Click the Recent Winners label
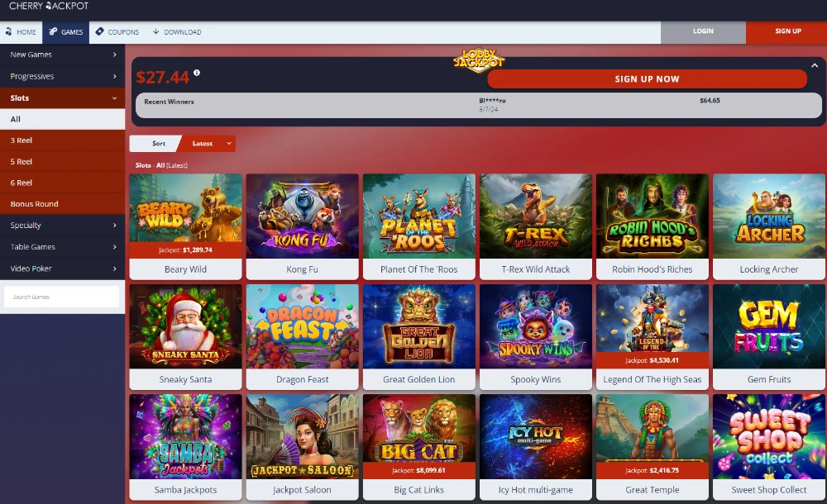 click(x=169, y=102)
